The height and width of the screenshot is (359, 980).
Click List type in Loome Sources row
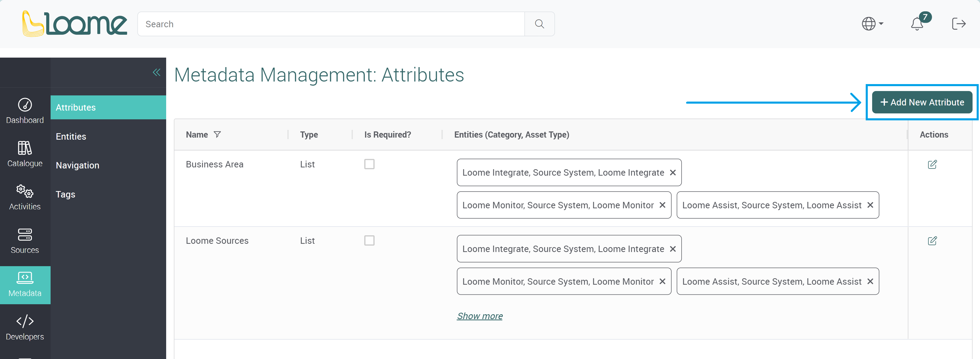[307, 241]
